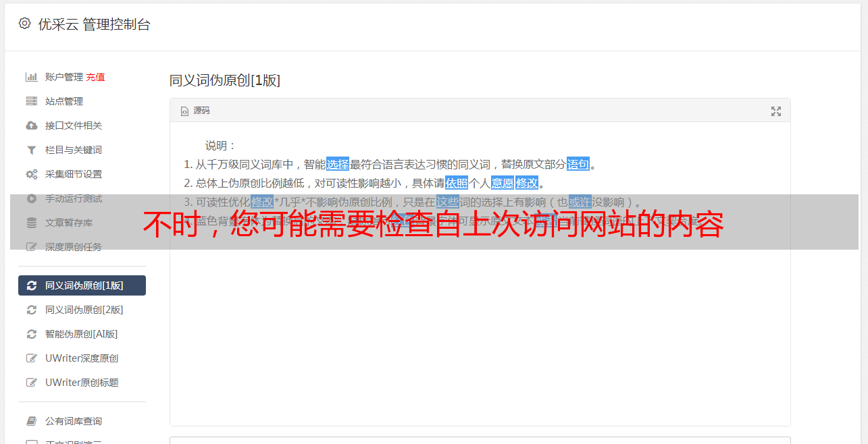The image size is (868, 444).
Task: Click the highlighted word 选择 in the editor
Action: [x=338, y=164]
